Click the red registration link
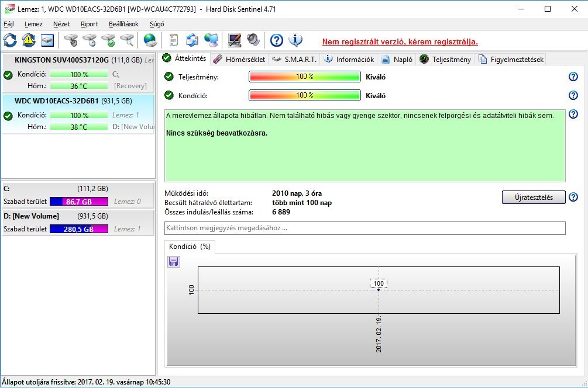 pos(400,41)
